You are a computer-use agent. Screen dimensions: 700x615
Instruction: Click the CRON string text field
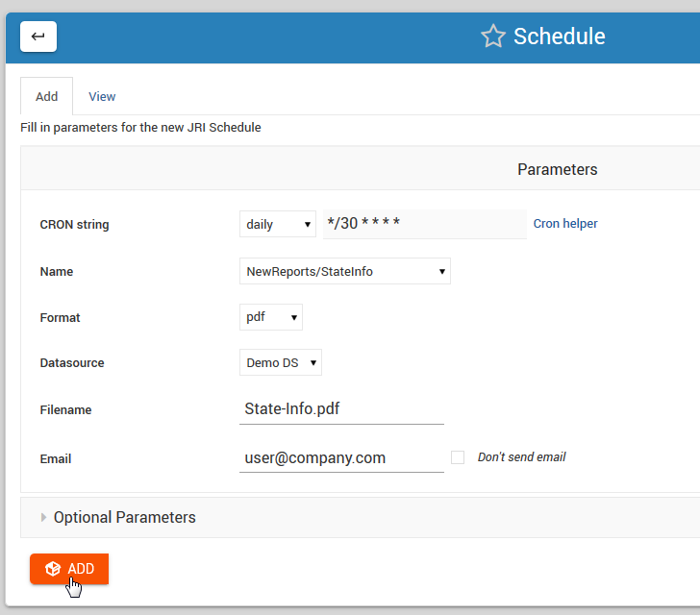tap(425, 224)
